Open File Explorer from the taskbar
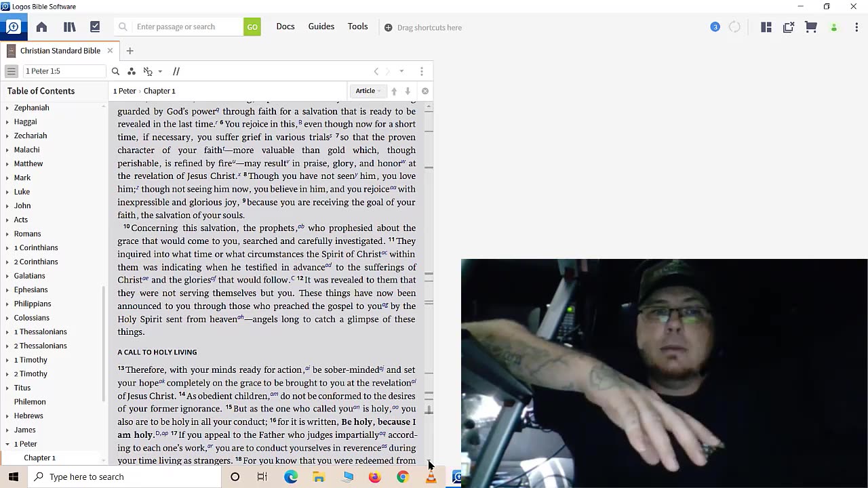Viewport: 868px width, 488px height. [319, 476]
